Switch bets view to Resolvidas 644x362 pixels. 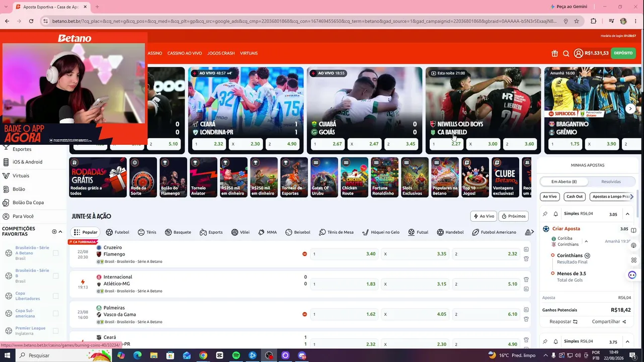[611, 182]
